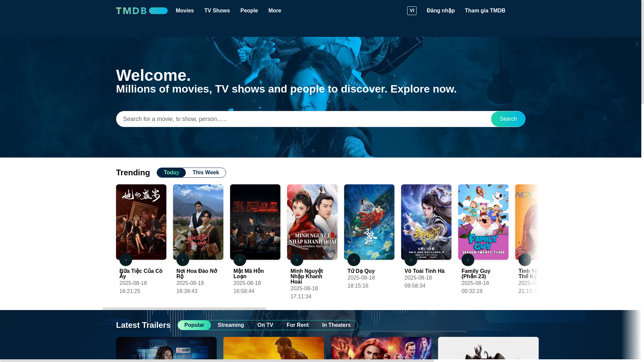The width and height of the screenshot is (644, 362).
Task: Click the rating circle on Võ Toái Tinh Hà
Action: click(x=411, y=260)
